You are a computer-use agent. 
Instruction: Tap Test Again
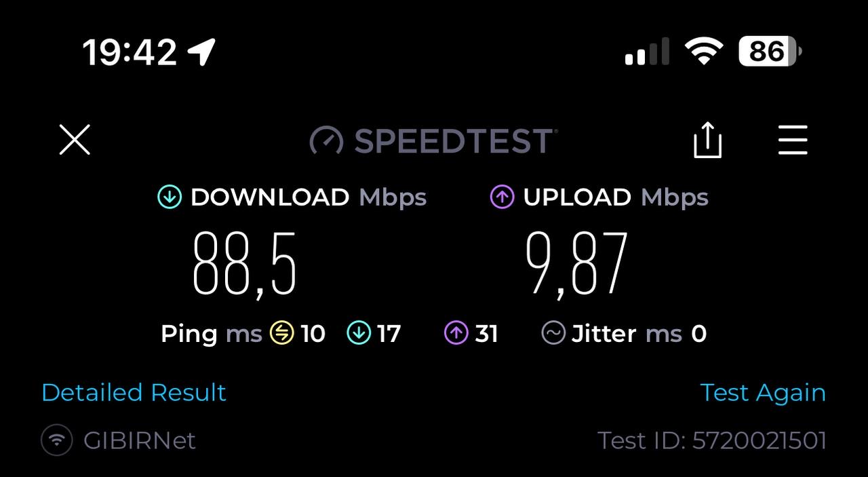pos(763,392)
